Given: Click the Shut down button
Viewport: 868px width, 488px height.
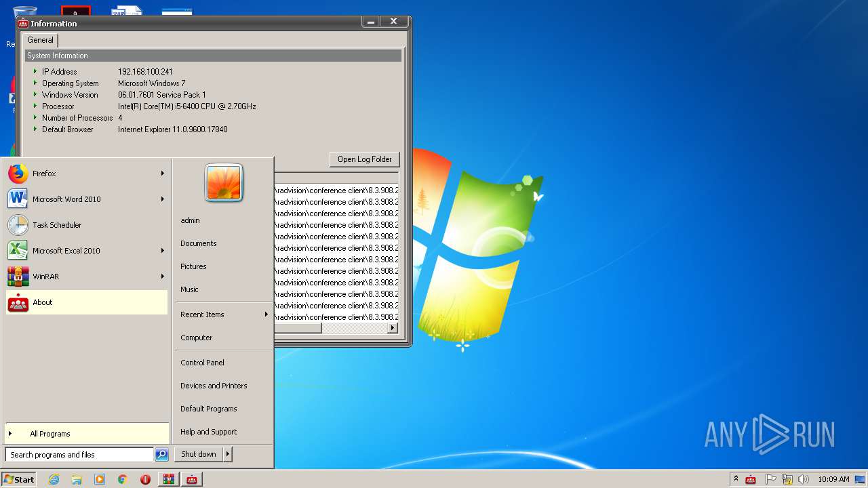Looking at the screenshot, I should [199, 454].
